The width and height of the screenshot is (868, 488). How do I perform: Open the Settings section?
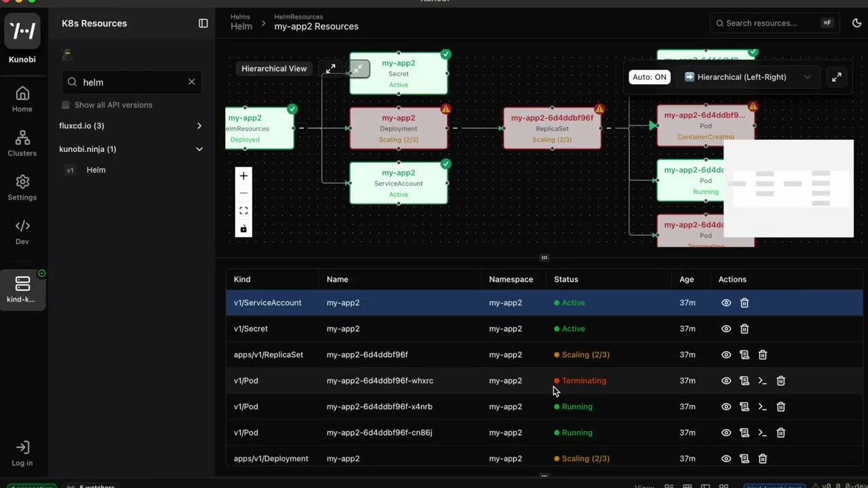[22, 188]
